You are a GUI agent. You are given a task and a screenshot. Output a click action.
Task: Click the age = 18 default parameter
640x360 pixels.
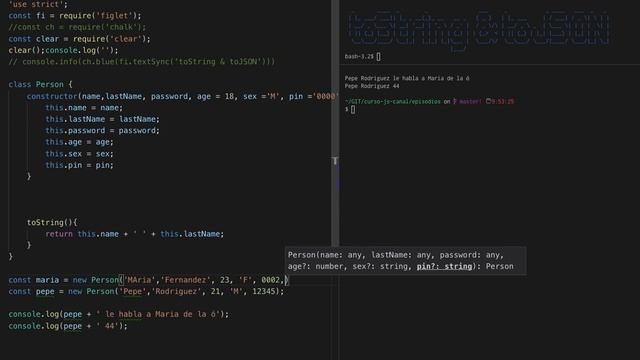tap(215, 96)
